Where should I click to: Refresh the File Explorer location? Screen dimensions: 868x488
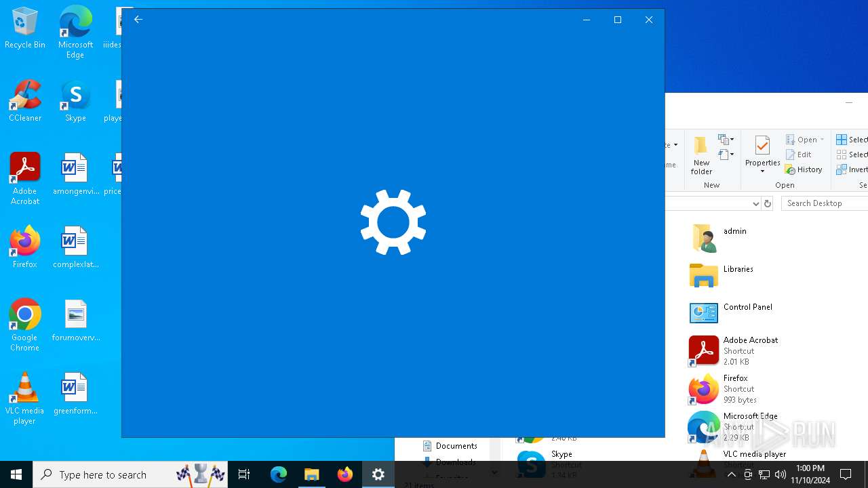pyautogui.click(x=768, y=203)
